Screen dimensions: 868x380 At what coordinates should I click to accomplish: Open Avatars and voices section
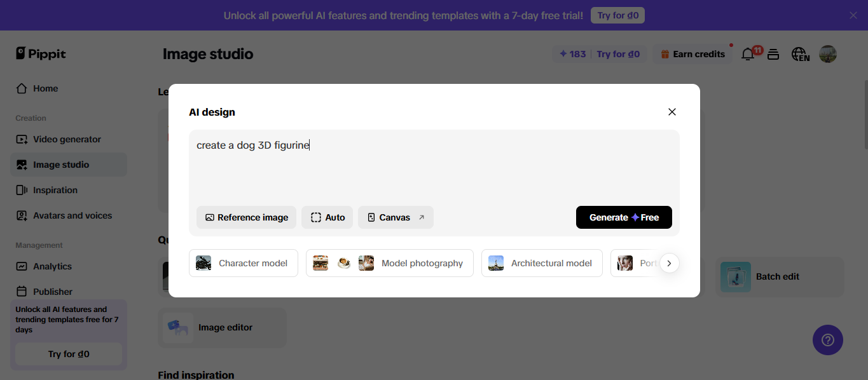tap(72, 215)
